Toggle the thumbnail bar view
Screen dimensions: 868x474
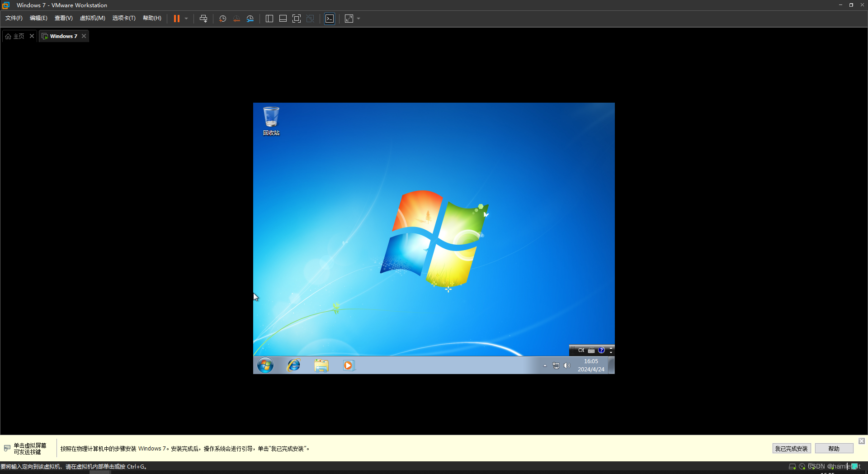[x=283, y=19]
